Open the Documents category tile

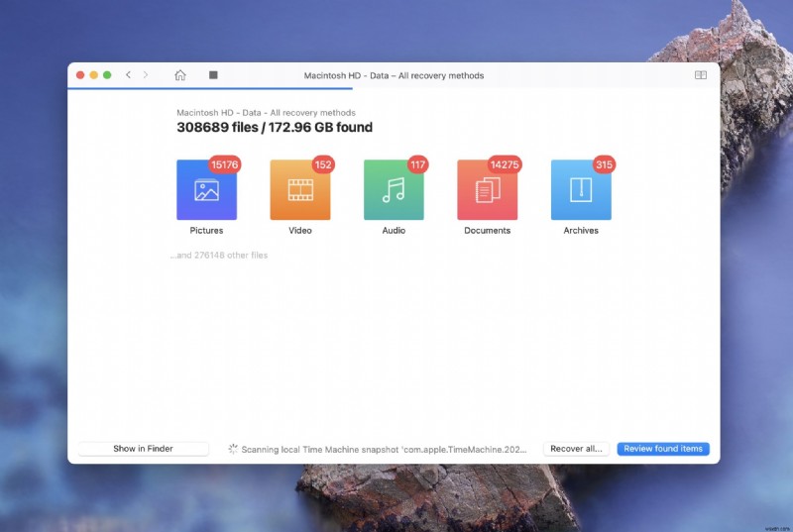pyautogui.click(x=487, y=189)
